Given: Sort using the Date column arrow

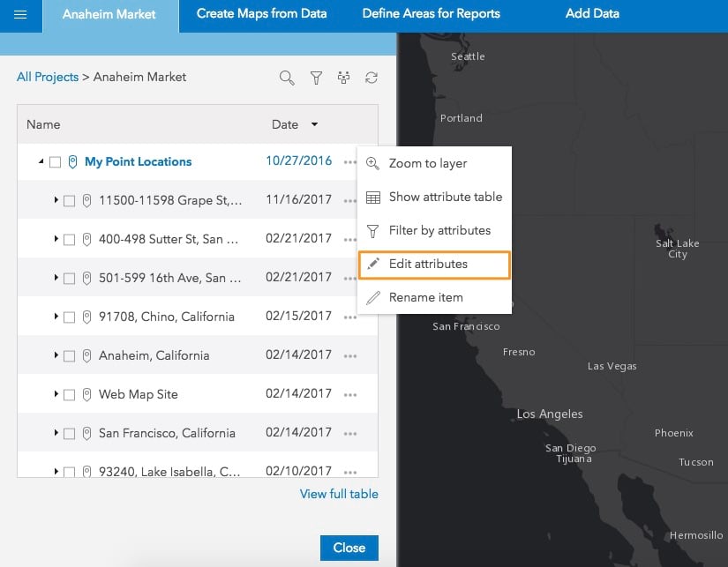Looking at the screenshot, I should [x=314, y=125].
